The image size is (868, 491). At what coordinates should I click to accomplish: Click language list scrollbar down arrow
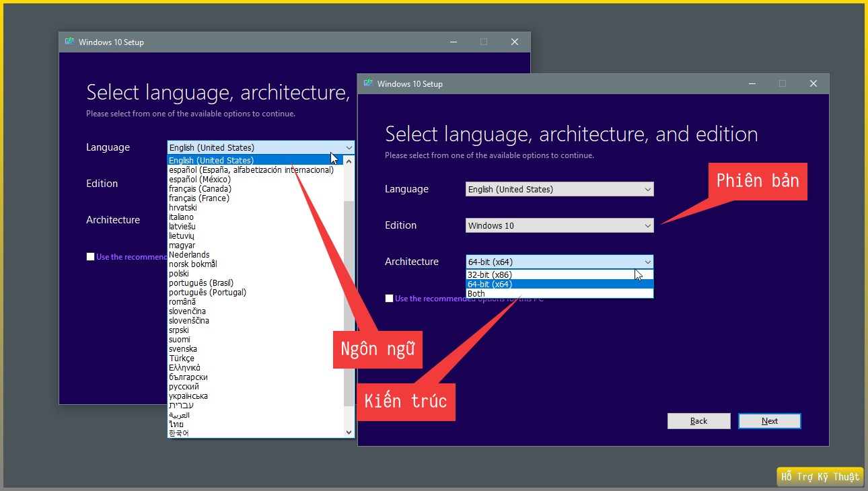[x=349, y=432]
